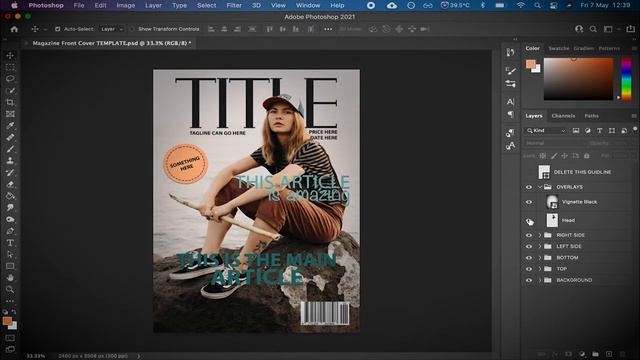Switch to the Paths tab
Viewport: 640px width, 360px height.
[591, 116]
